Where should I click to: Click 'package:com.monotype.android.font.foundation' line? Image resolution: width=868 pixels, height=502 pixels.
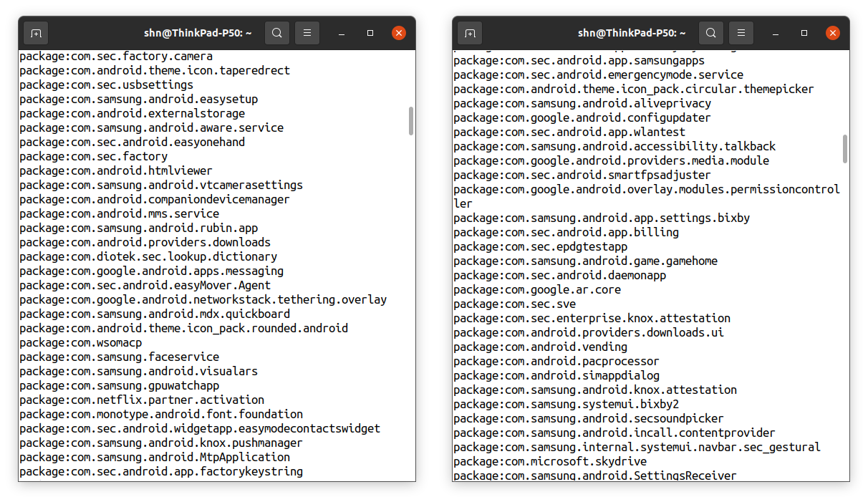coord(161,414)
